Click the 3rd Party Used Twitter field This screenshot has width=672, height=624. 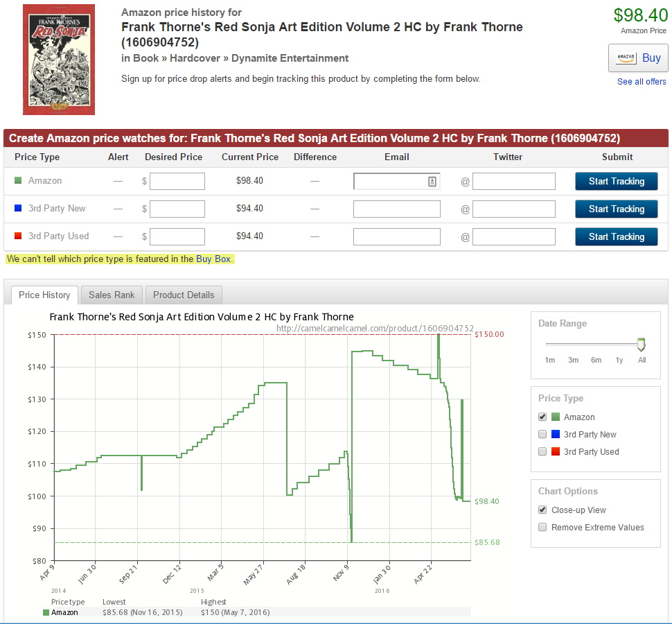tap(514, 236)
